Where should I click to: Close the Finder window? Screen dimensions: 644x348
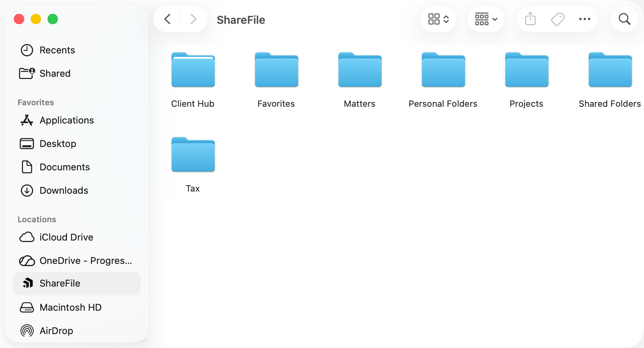pos(19,19)
